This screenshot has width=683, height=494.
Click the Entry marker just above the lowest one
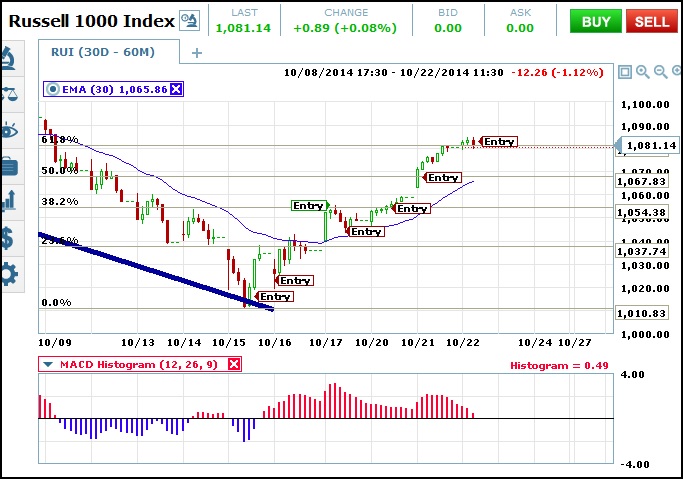[294, 280]
